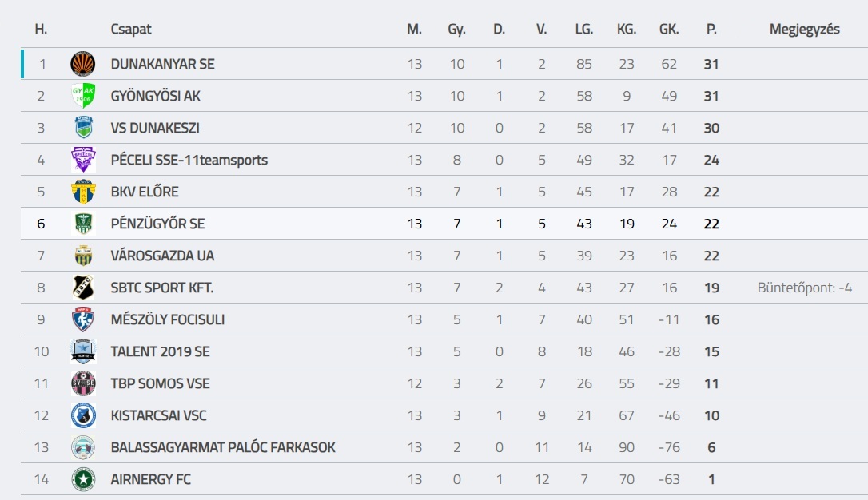Click the GK. goal difference header
The image size is (868, 500).
[669, 30]
